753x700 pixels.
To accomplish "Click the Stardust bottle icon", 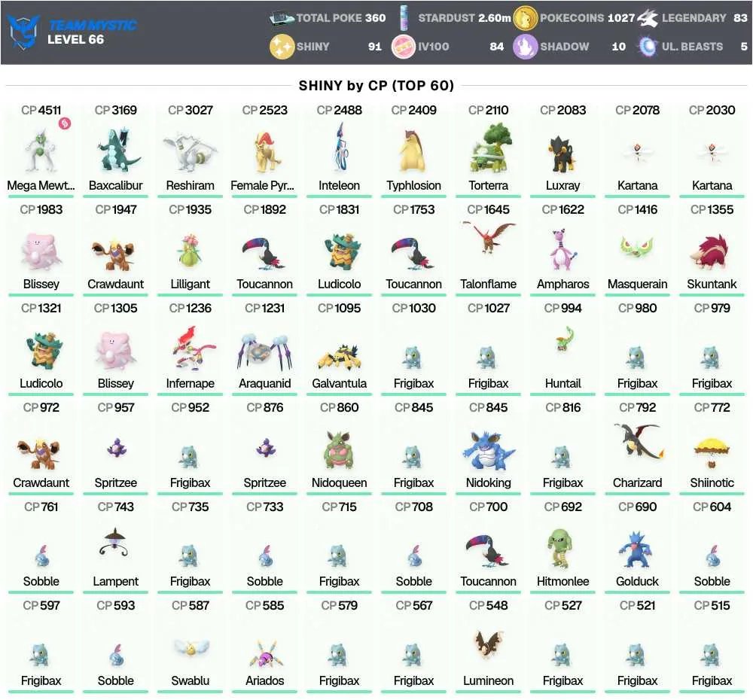I will pyautogui.click(x=404, y=18).
